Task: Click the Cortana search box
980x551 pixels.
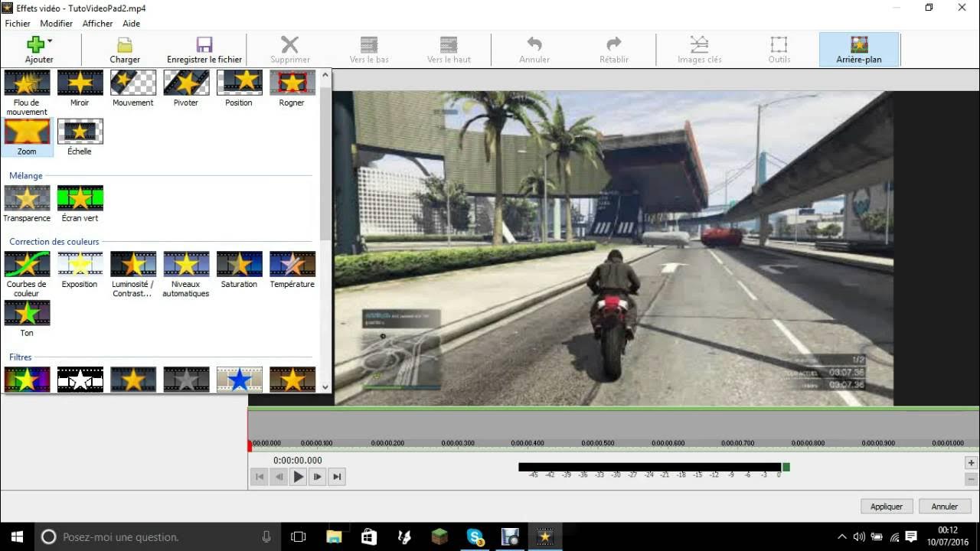Action: (157, 537)
